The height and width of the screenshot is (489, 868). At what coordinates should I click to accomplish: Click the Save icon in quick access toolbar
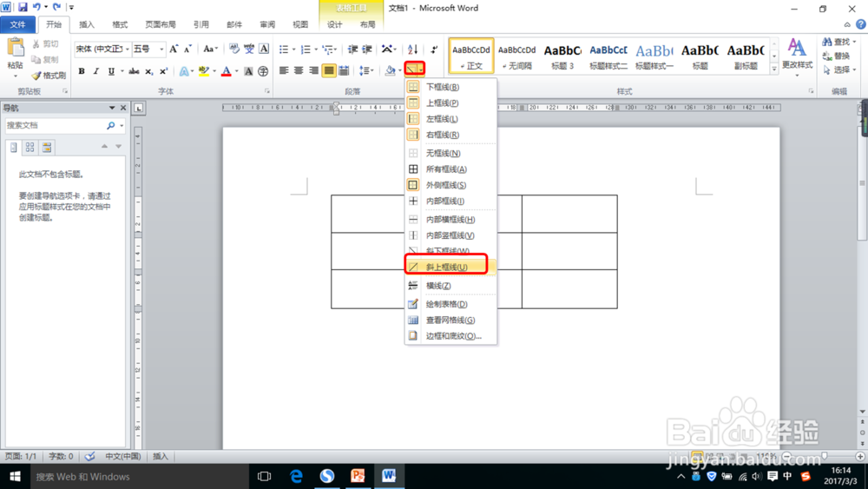click(x=23, y=7)
